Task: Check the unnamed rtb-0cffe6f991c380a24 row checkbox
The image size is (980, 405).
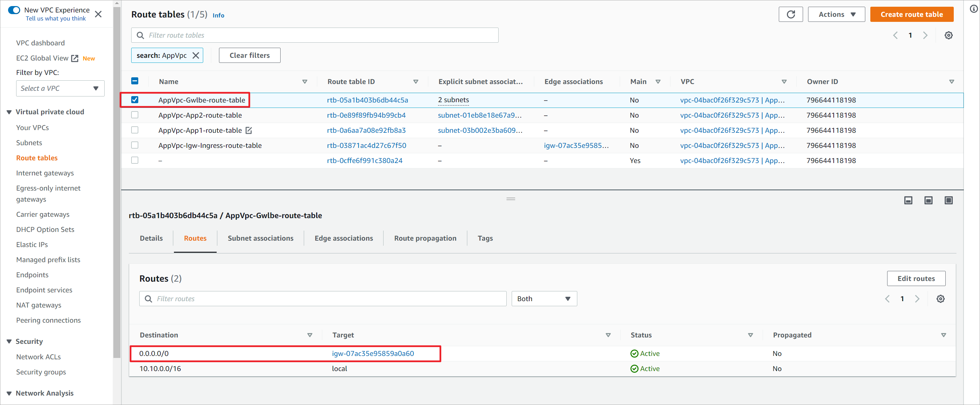Action: 135,160
